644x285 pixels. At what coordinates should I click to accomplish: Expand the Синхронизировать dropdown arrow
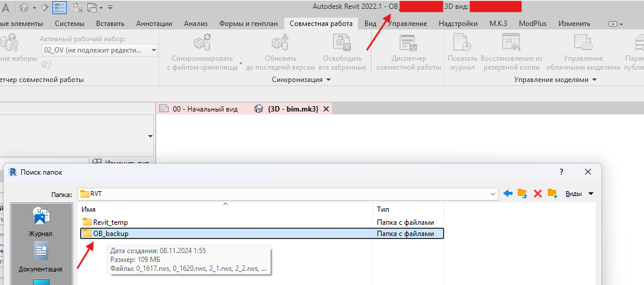point(241,63)
